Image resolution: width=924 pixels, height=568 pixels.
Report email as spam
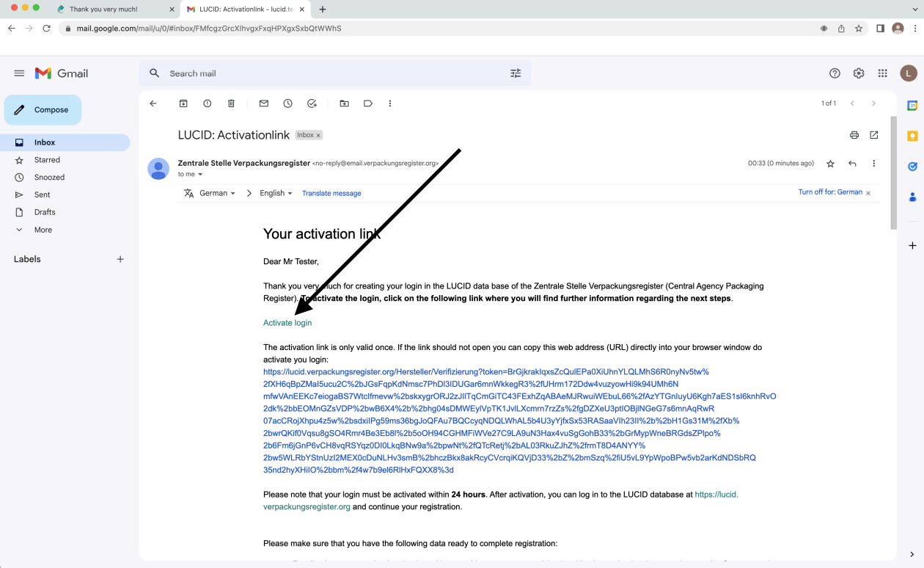coord(208,103)
